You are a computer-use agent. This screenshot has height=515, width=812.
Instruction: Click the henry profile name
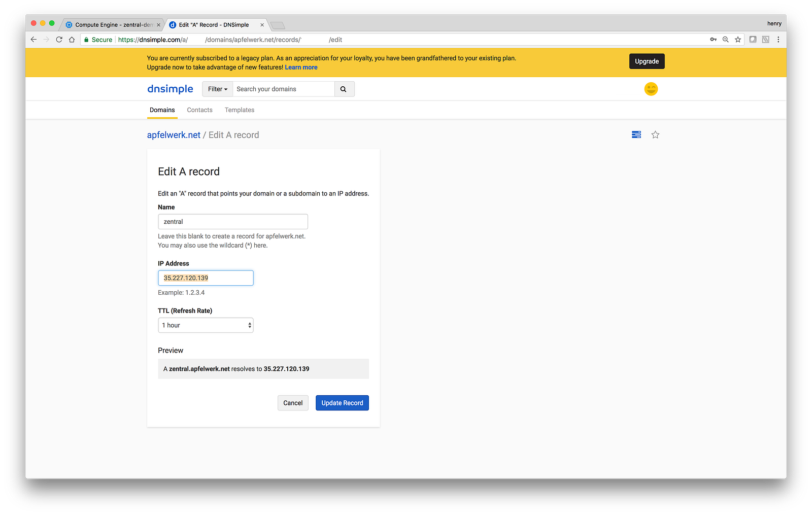774,24
